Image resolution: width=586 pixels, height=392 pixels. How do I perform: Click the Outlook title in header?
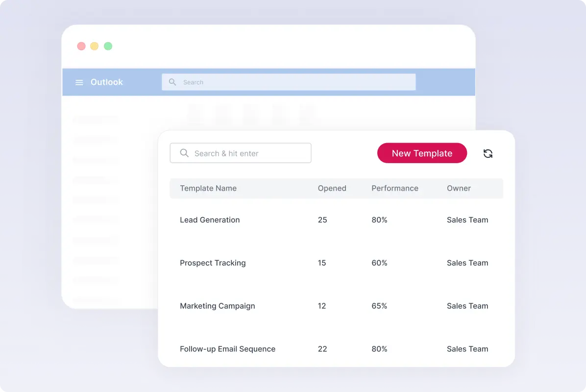click(x=107, y=82)
